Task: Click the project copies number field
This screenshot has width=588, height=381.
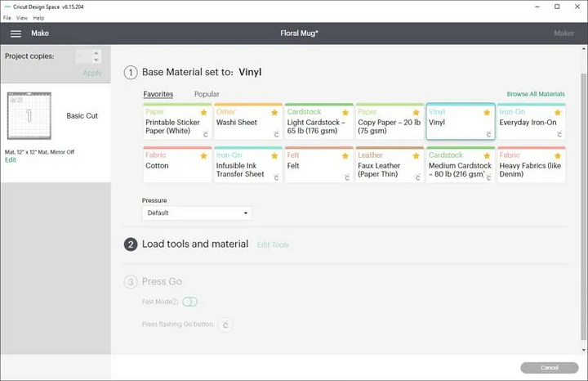Action: click(x=82, y=56)
